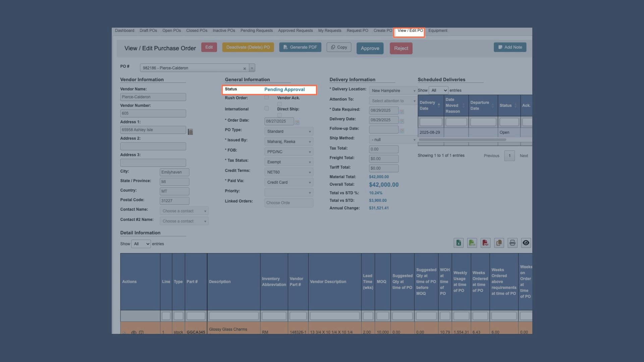Screen dimensions: 644x362
Task: Export detail table as CSV
Action: [x=472, y=243]
